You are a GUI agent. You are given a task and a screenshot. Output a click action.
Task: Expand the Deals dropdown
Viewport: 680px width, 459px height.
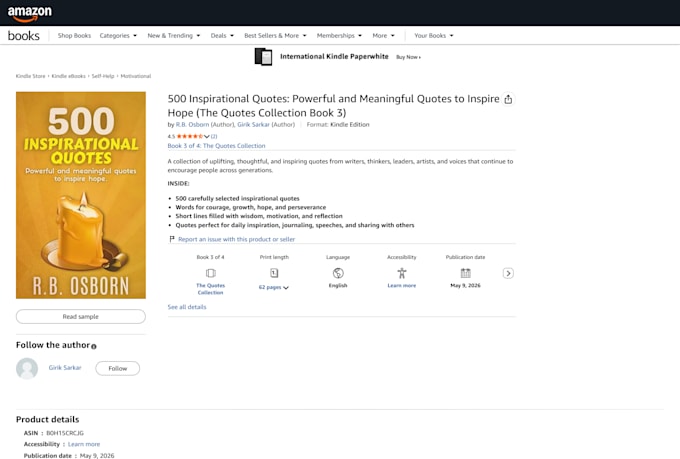point(222,36)
